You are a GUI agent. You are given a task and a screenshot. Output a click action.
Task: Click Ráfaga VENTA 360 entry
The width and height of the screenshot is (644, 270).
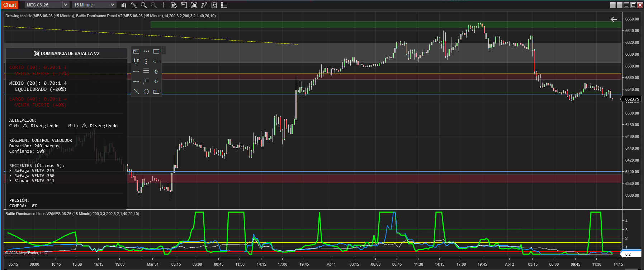pyautogui.click(x=34, y=176)
